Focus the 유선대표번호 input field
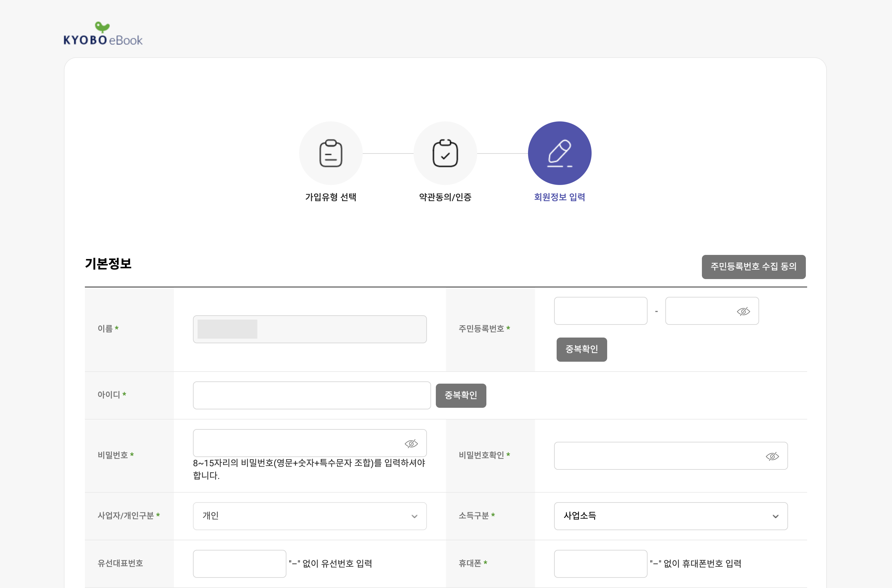The height and width of the screenshot is (588, 892). (240, 564)
